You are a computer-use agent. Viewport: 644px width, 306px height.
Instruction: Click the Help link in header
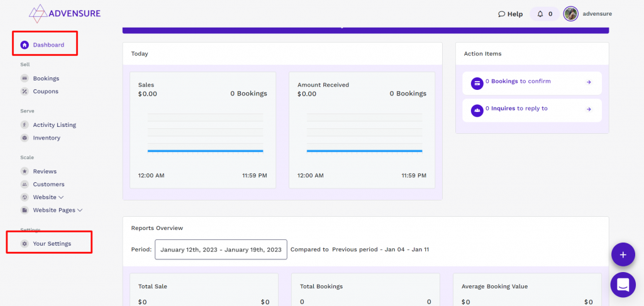(510, 14)
